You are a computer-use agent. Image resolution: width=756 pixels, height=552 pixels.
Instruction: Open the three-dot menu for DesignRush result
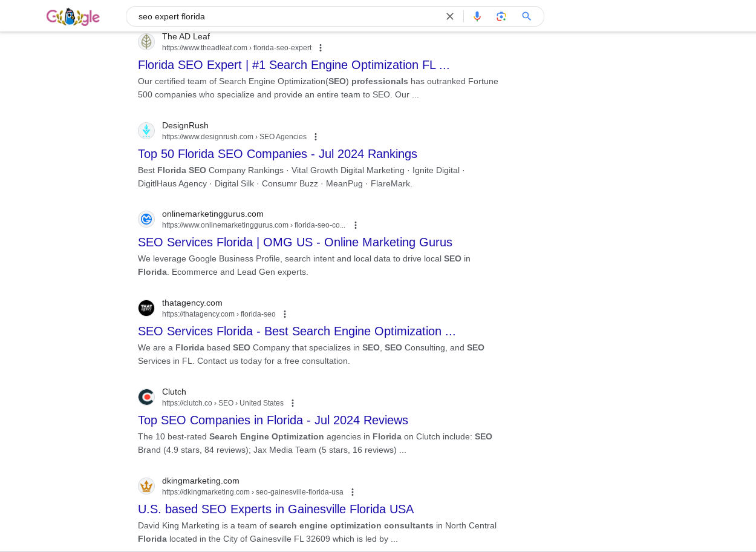pyautogui.click(x=315, y=137)
